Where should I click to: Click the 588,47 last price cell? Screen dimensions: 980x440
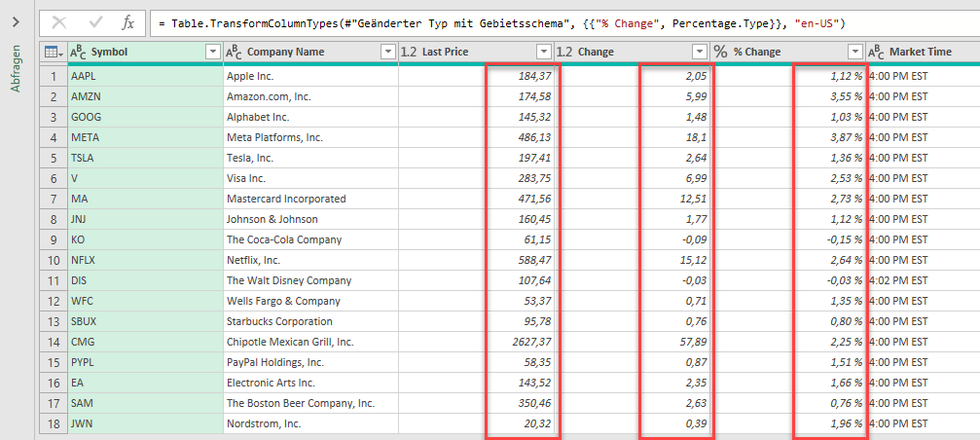[x=476, y=260]
